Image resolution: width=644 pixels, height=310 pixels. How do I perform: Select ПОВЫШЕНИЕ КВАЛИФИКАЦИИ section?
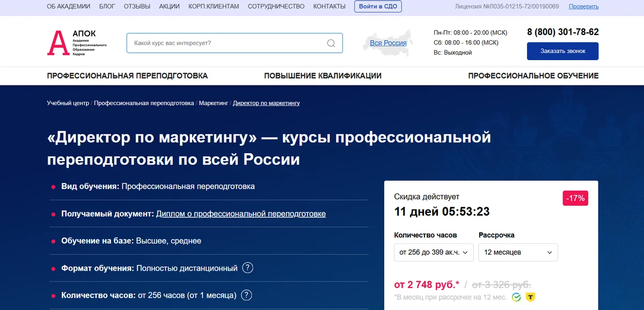point(323,76)
